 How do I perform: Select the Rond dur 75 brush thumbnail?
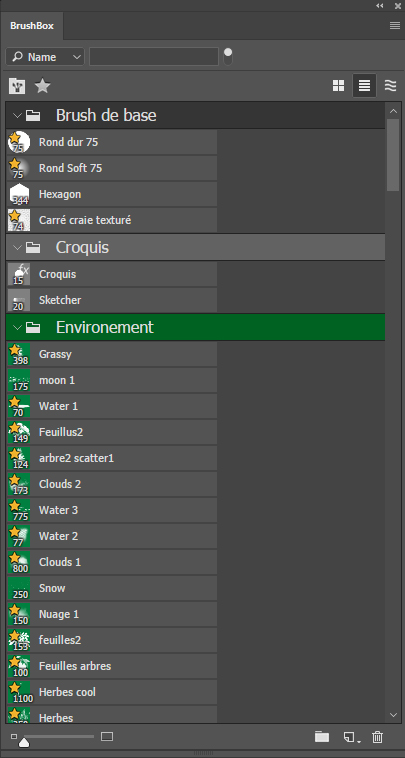pos(19,142)
